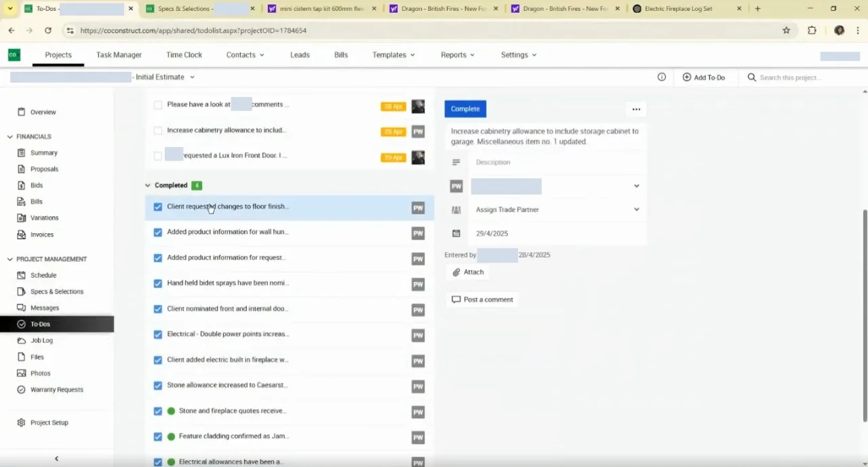868x467 pixels.
Task: Collapse the Completed section chevron
Action: pyautogui.click(x=148, y=185)
